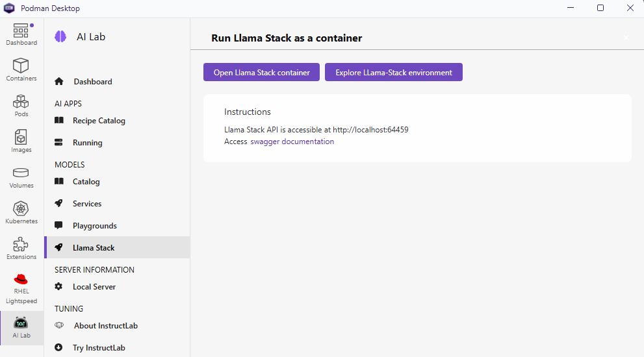Go to the Volumes icon
This screenshot has height=357, width=644.
tap(21, 173)
